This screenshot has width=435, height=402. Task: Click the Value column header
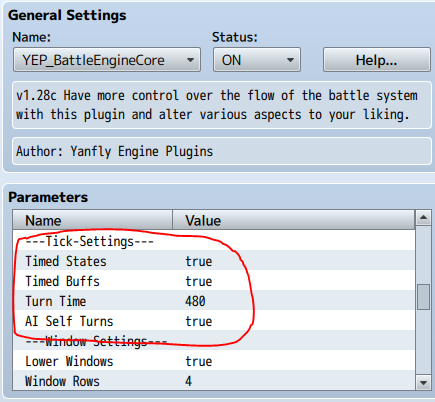(x=294, y=220)
